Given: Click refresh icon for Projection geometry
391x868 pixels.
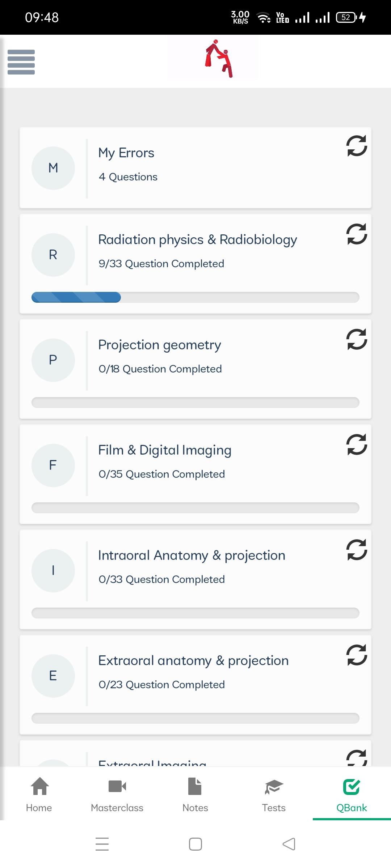Looking at the screenshot, I should point(357,339).
